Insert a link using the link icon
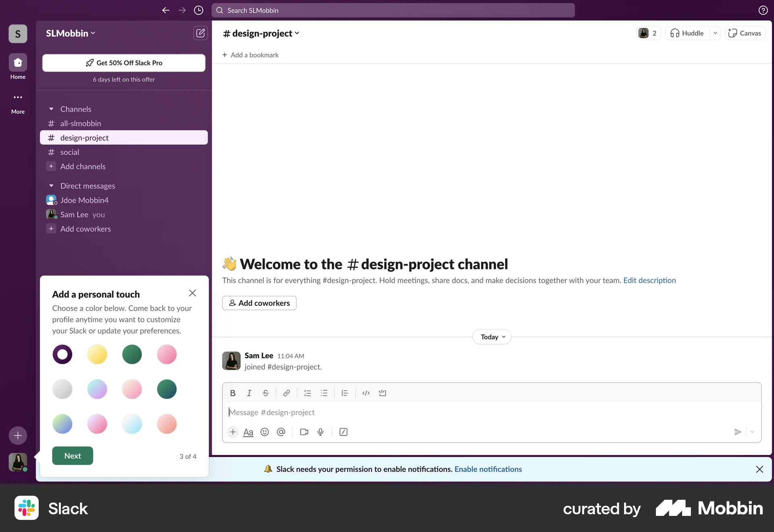Viewport: 774px width, 532px height. (287, 393)
